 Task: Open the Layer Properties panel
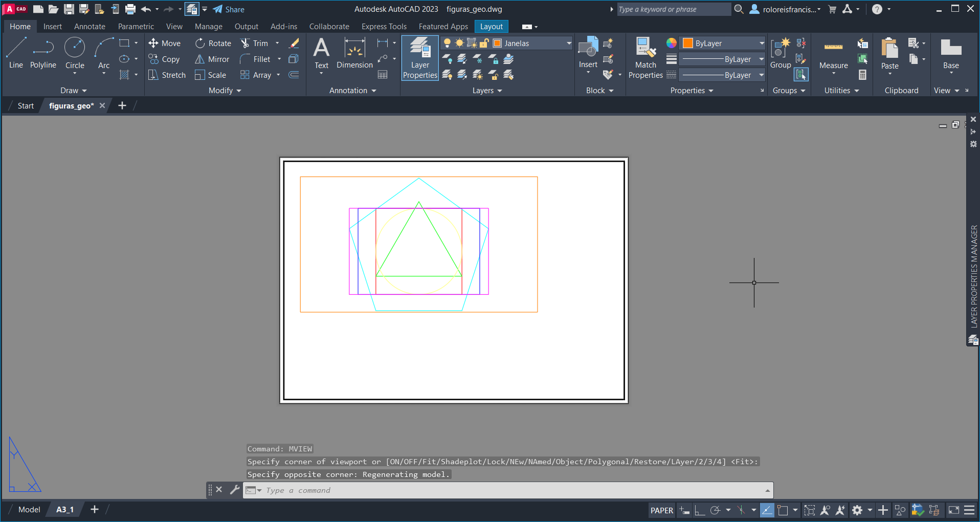click(x=420, y=58)
